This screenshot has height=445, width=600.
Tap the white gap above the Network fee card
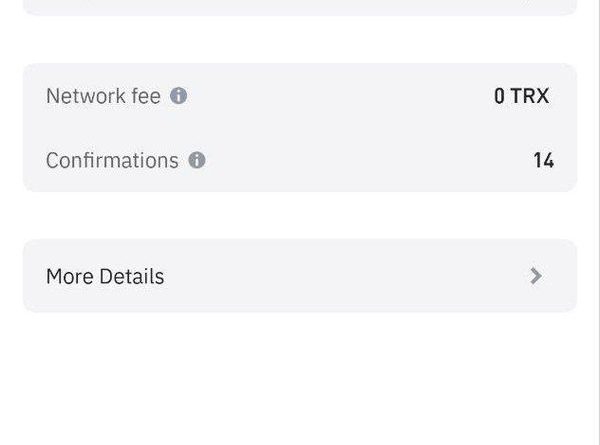(x=300, y=39)
